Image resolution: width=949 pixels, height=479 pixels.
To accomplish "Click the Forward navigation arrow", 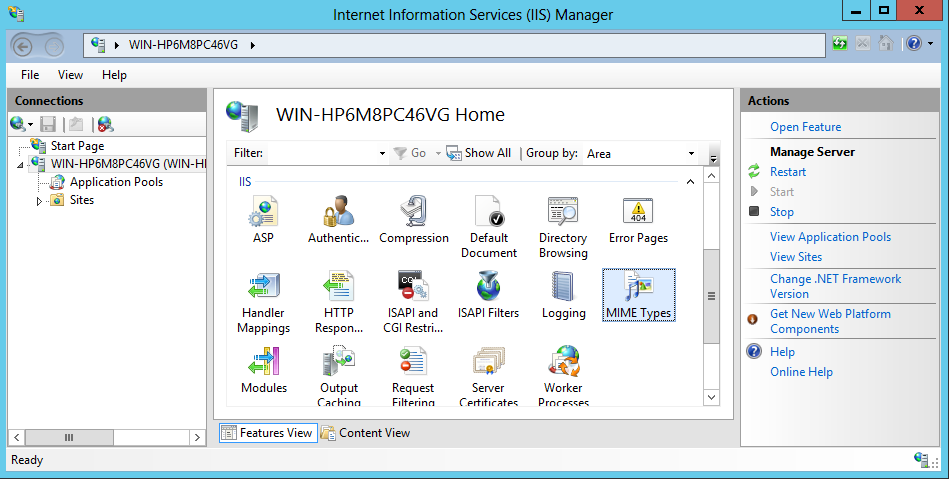I will [54, 46].
